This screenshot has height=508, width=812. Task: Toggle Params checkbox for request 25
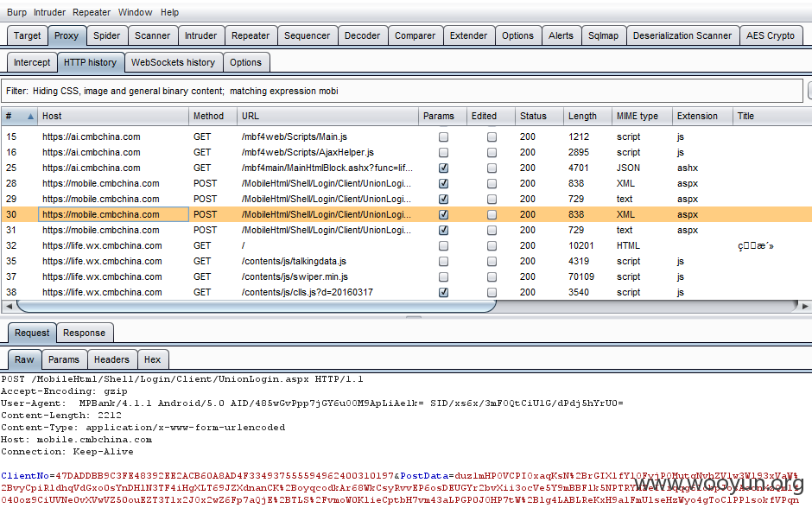tap(443, 168)
